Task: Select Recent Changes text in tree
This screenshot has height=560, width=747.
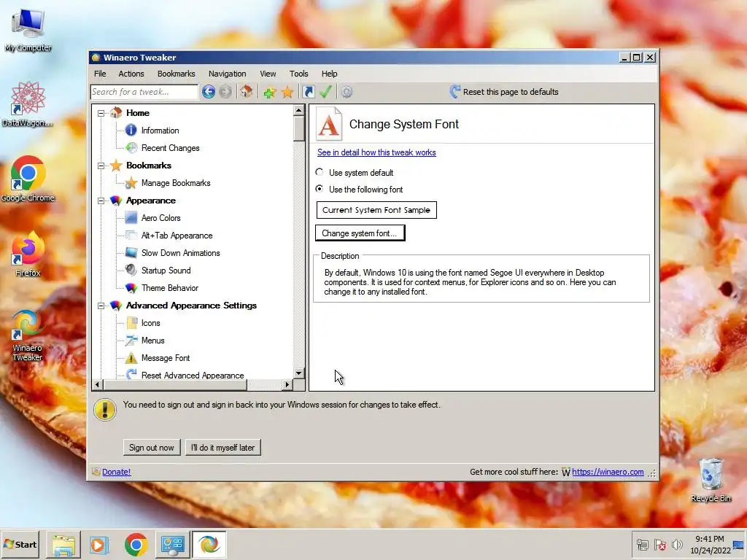Action: tap(170, 148)
